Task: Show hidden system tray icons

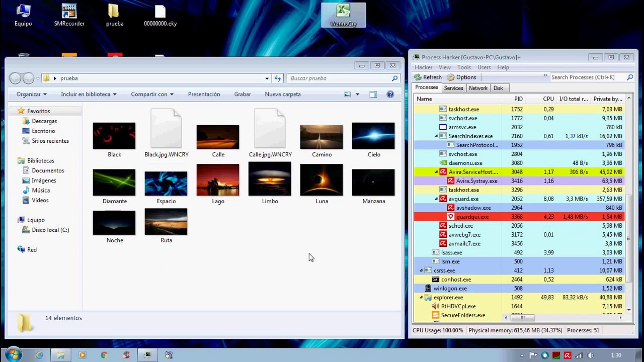Action: [x=522, y=355]
